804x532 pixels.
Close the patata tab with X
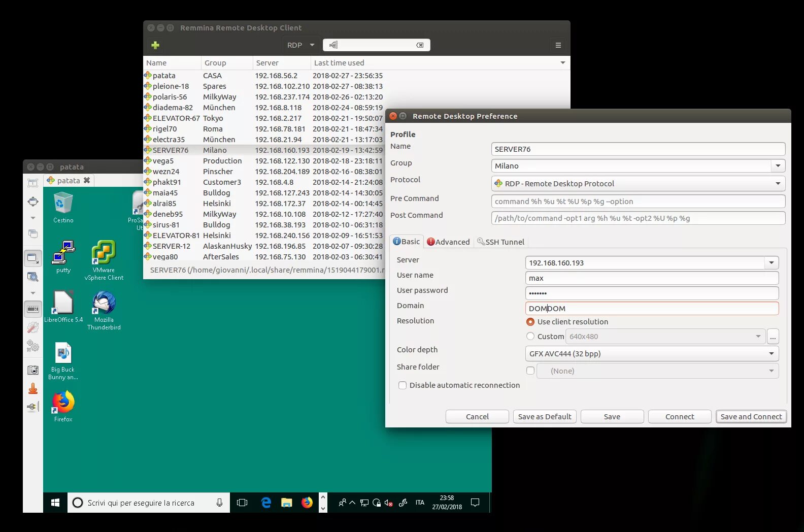pos(87,180)
